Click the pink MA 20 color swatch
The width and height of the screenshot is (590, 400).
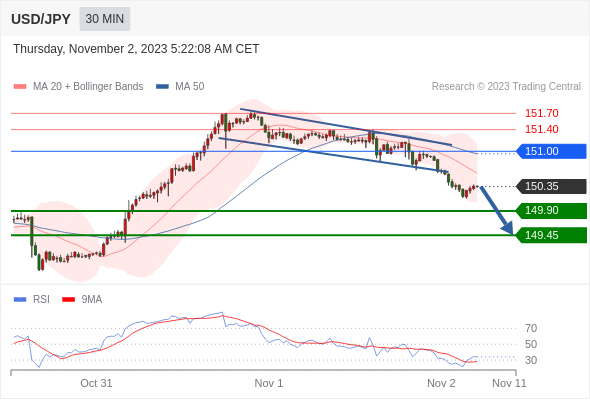[20, 87]
